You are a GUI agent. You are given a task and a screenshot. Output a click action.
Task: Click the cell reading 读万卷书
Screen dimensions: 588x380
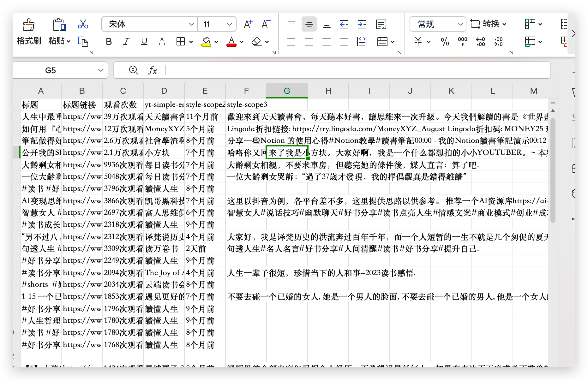164,249
